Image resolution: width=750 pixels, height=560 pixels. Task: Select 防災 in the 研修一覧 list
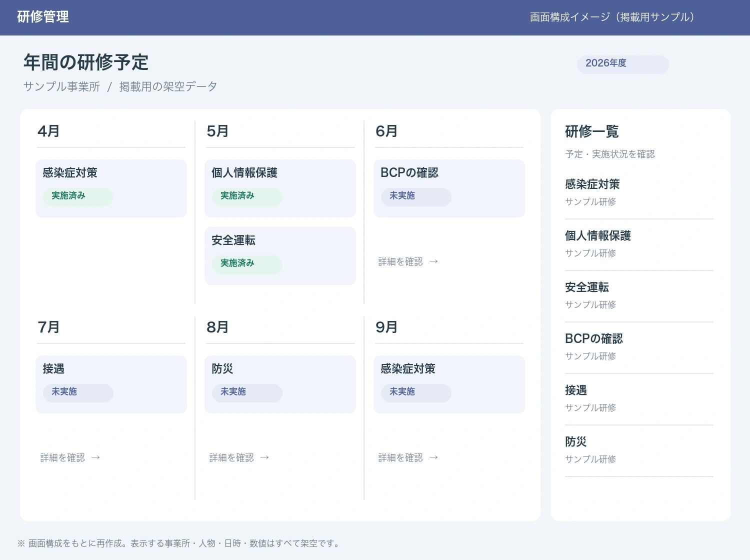pos(639,450)
